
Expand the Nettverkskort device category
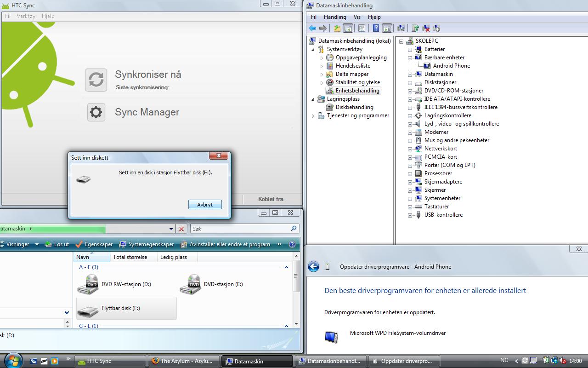(x=410, y=149)
